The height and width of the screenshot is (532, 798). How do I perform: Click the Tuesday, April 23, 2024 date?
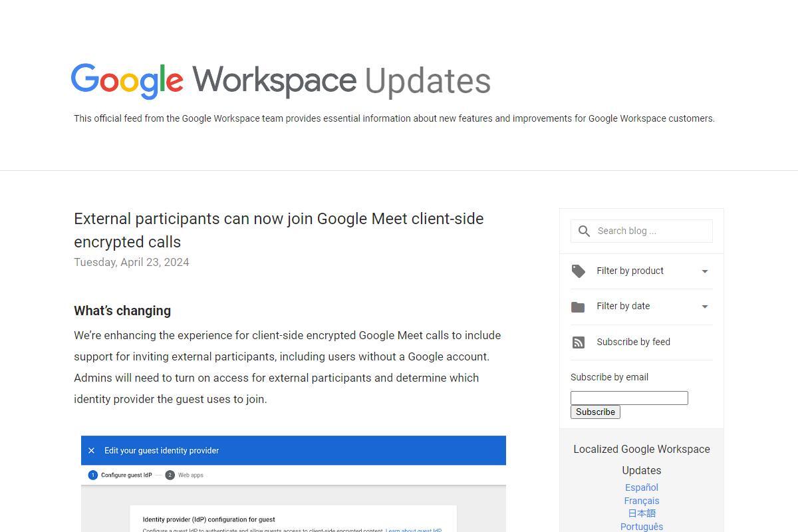[x=132, y=262]
